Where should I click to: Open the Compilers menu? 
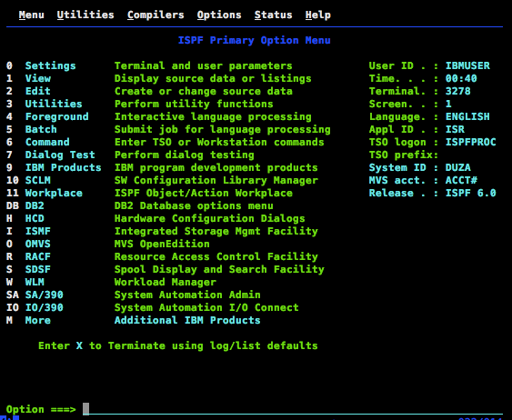156,15
